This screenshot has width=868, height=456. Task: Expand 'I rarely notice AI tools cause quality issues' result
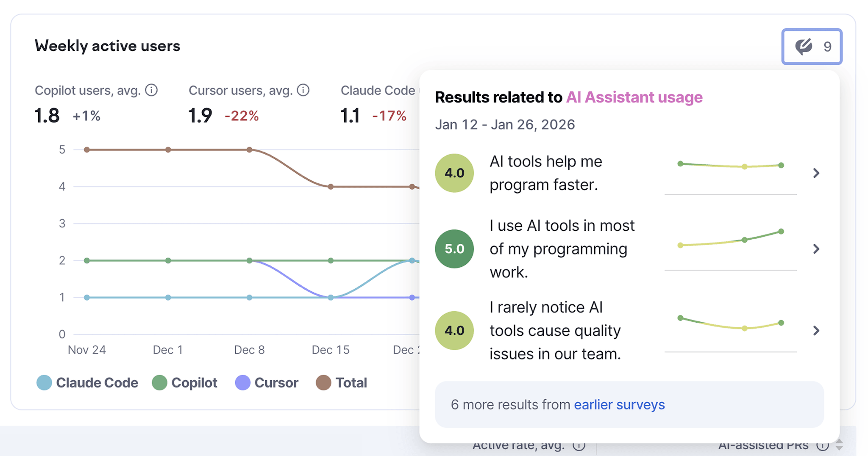click(x=816, y=331)
